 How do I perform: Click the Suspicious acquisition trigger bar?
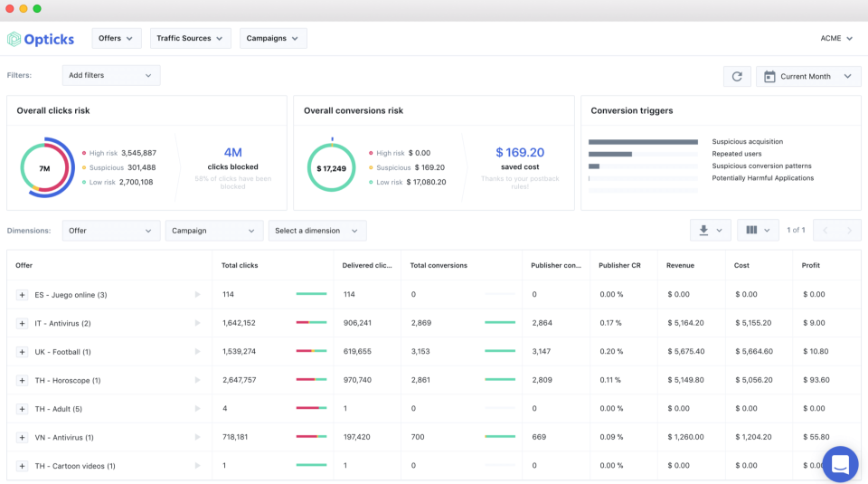coord(643,142)
